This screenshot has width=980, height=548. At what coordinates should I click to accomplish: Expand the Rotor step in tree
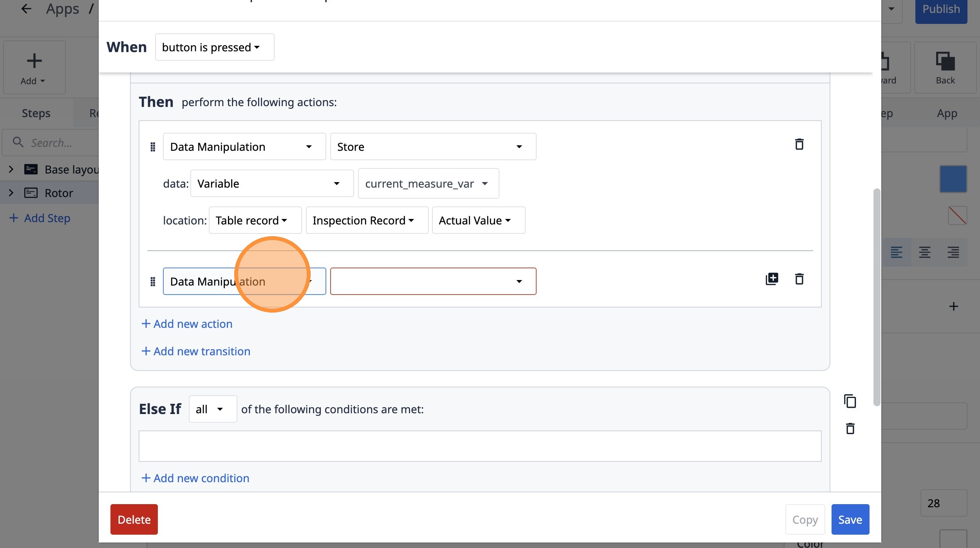pyautogui.click(x=11, y=193)
